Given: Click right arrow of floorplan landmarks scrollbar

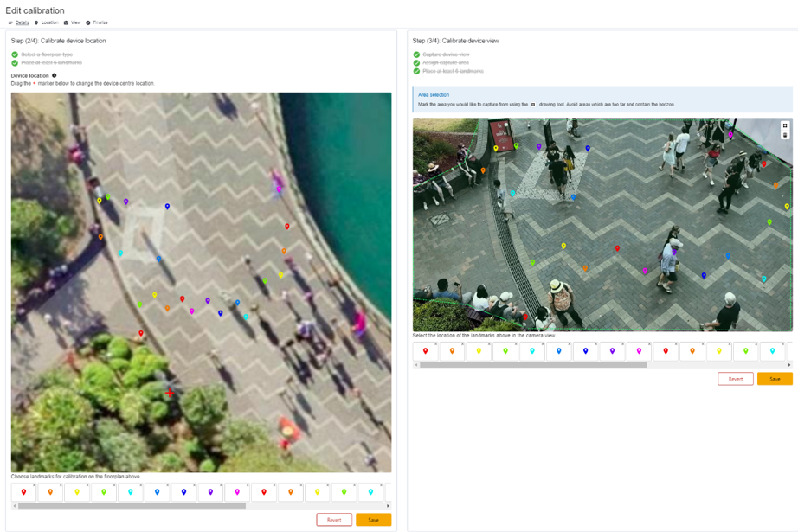Looking at the screenshot, I should (x=389, y=506).
